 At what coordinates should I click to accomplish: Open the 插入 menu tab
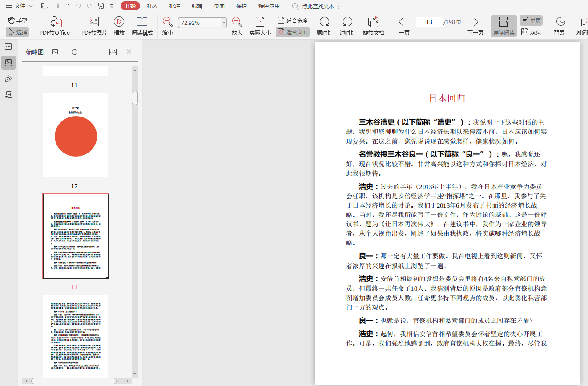click(x=153, y=6)
